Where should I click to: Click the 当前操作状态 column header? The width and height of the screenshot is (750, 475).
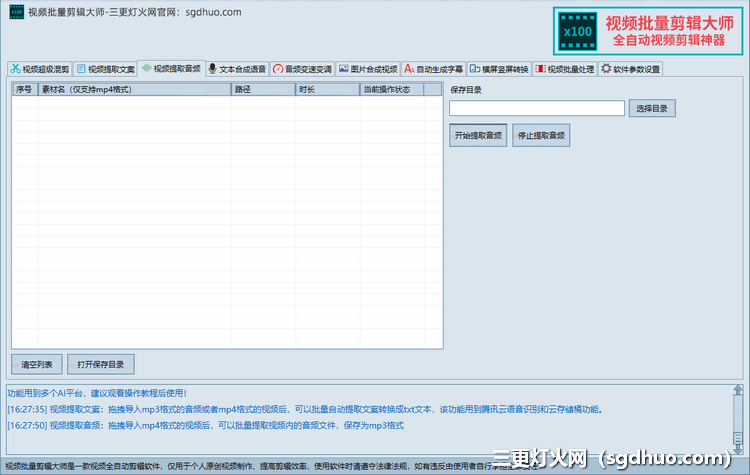pos(392,89)
